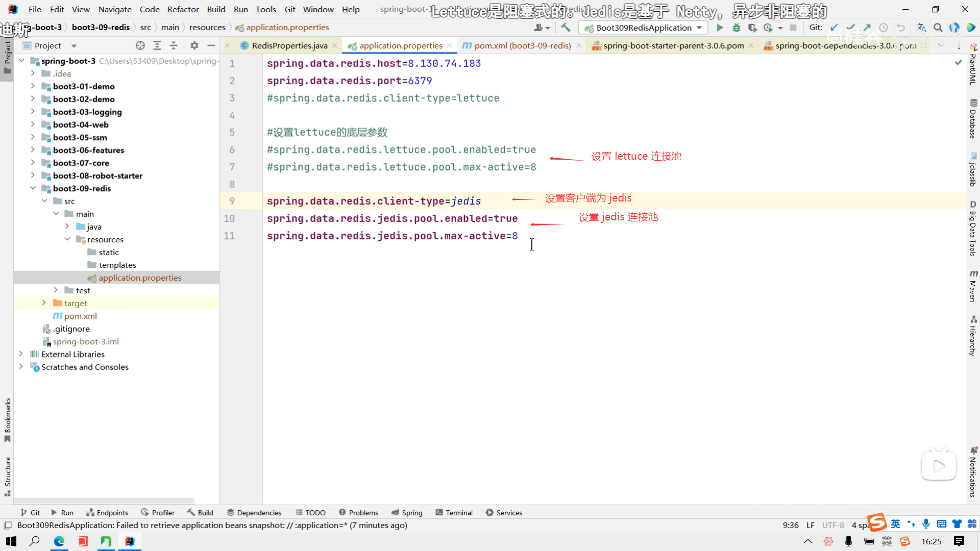Toggle the Bookmarks side panel

pyautogui.click(x=7, y=419)
